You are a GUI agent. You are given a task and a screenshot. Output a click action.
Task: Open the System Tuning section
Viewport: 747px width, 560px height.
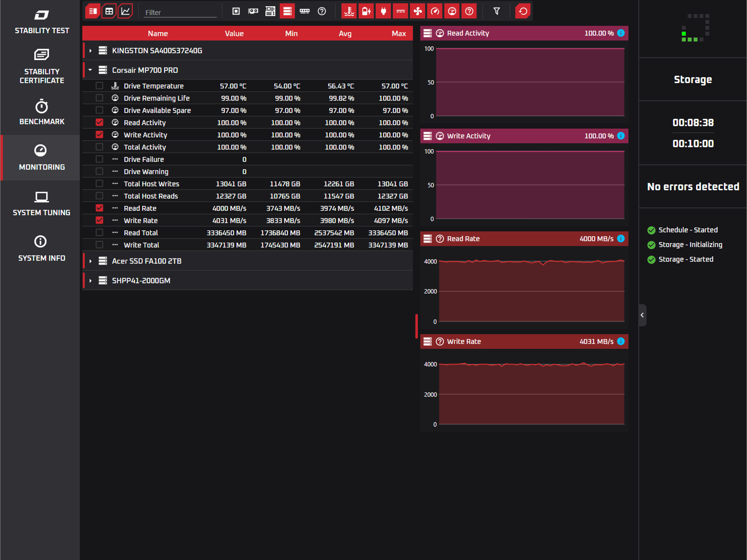(42, 203)
